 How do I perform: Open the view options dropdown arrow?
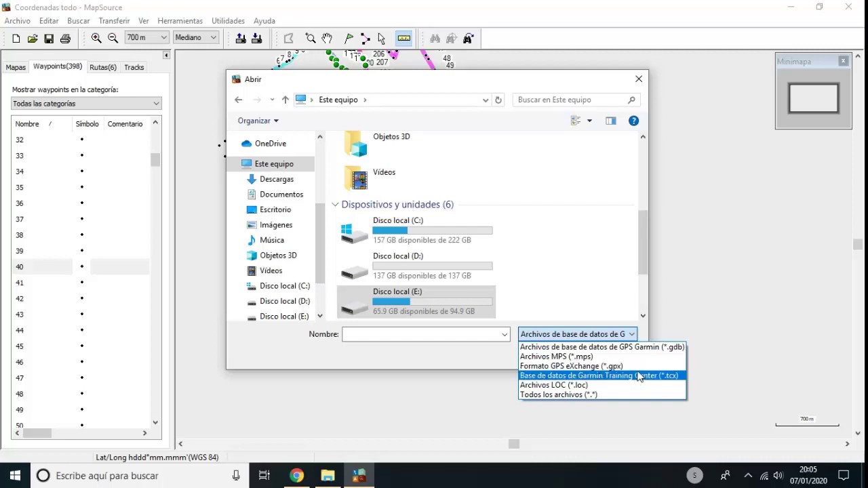(x=589, y=121)
